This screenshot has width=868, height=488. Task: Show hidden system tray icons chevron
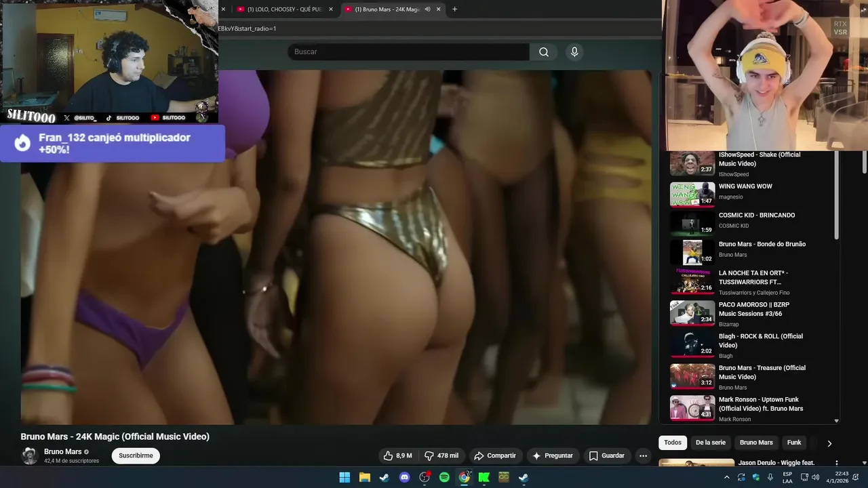727,477
